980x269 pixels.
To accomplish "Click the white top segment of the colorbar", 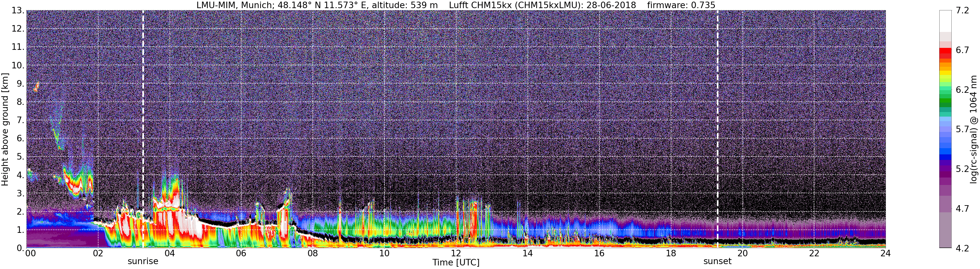I will coord(945,21).
